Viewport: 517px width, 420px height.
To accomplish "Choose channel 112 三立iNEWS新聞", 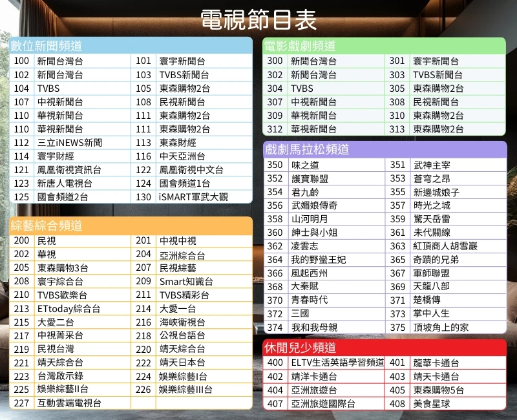I will click(69, 143).
